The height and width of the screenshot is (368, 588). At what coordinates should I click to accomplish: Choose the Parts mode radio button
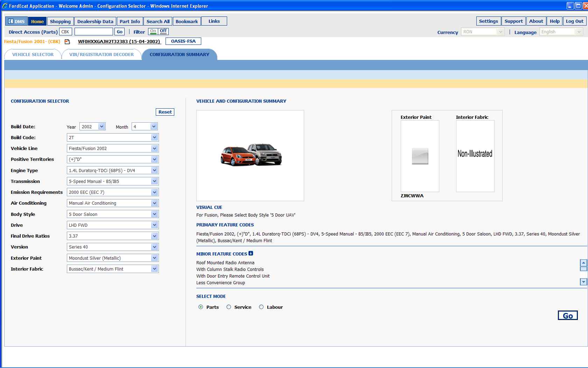click(201, 307)
